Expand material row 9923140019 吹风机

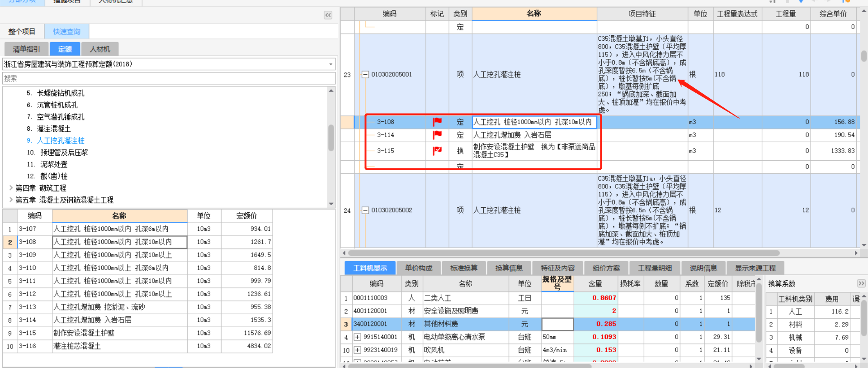click(358, 350)
